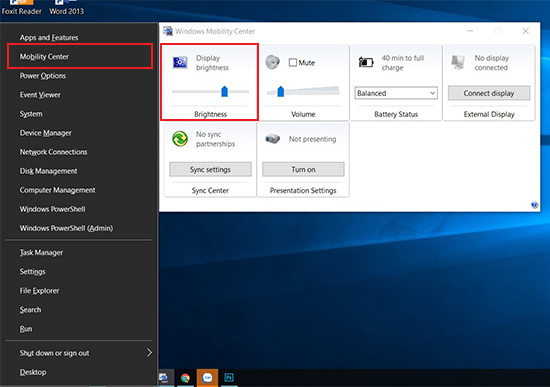The image size is (550, 387).
Task: Launch Event Viewer
Action: pyautogui.click(x=40, y=95)
